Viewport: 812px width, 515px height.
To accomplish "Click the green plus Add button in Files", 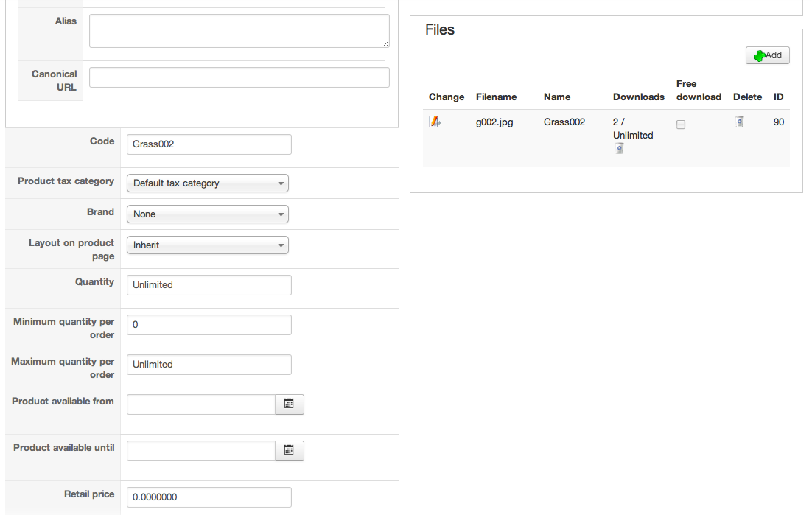I will tap(767, 55).
